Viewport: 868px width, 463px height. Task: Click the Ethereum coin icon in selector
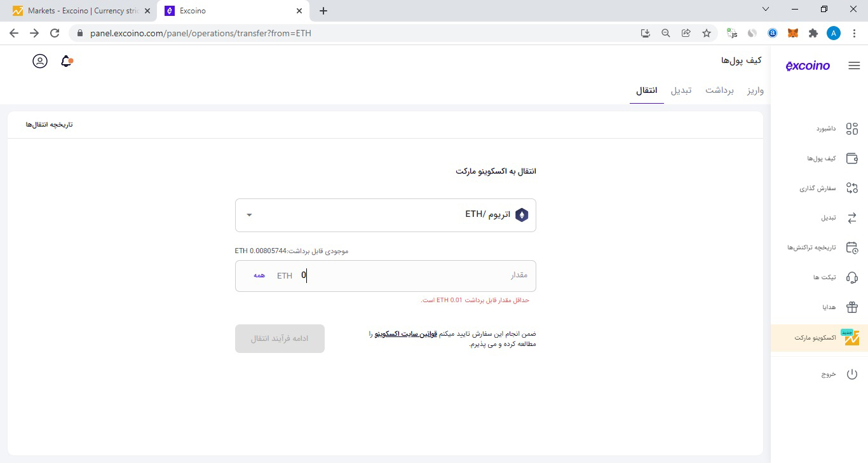(x=522, y=215)
